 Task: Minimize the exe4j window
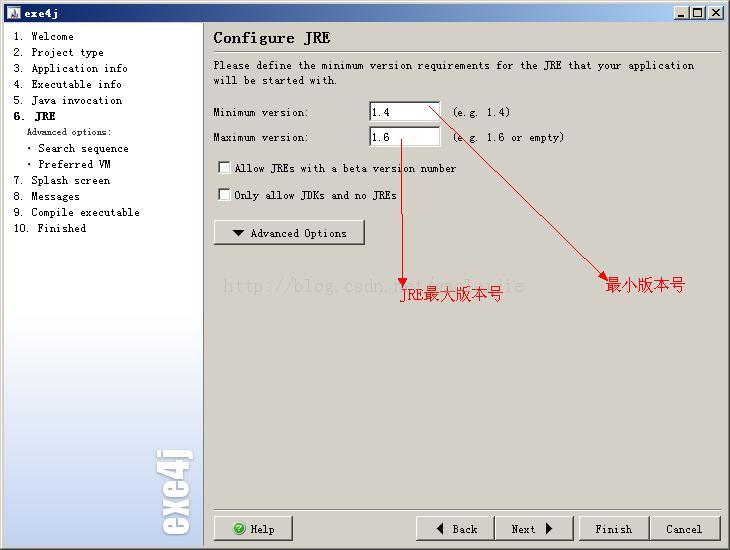click(x=681, y=13)
